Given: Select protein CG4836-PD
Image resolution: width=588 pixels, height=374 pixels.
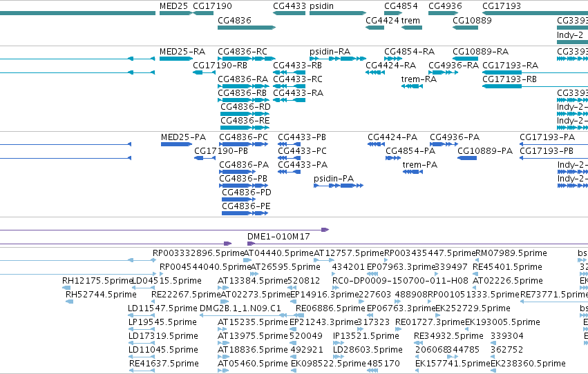Looking at the screenshot, I should pyautogui.click(x=247, y=193).
